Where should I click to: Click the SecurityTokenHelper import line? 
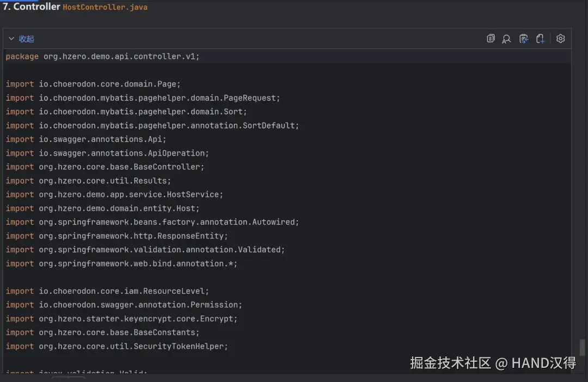coord(117,347)
